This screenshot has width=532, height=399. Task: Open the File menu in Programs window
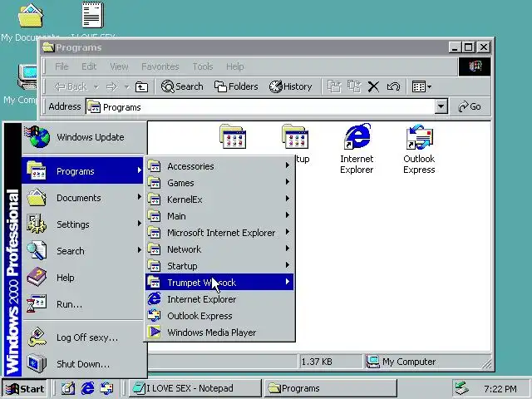point(62,66)
